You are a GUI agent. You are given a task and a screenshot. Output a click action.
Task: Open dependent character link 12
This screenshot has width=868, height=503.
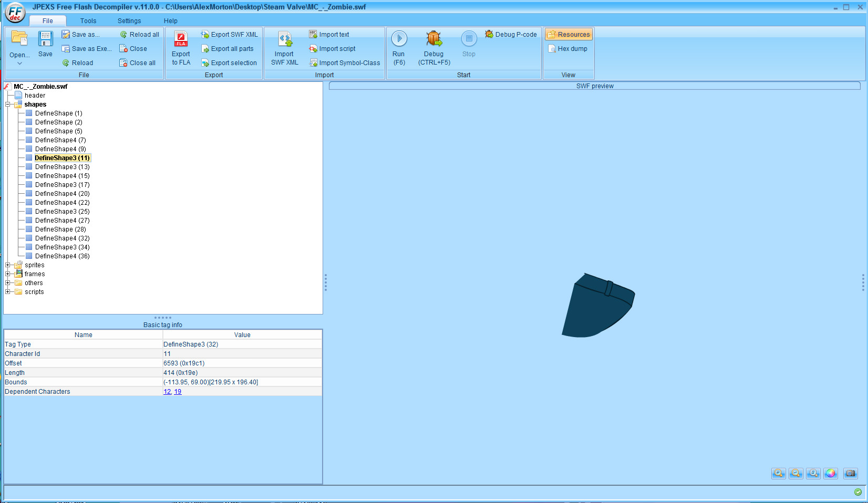167,392
